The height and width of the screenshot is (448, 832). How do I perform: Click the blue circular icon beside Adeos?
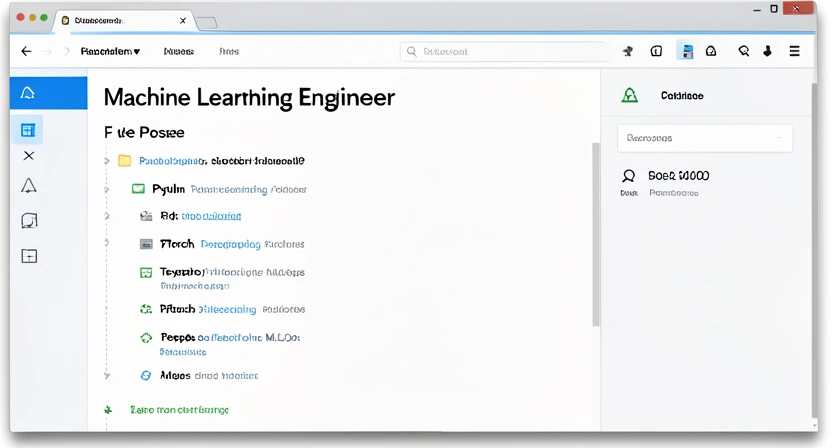pyautogui.click(x=146, y=375)
